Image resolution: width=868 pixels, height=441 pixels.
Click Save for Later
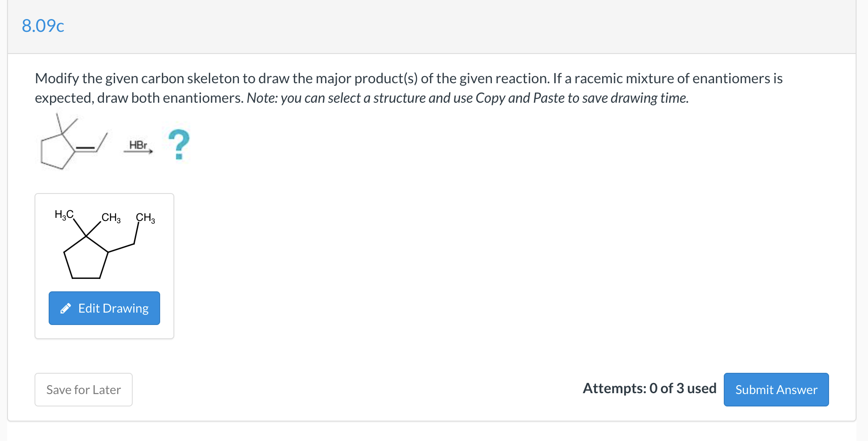tap(83, 390)
